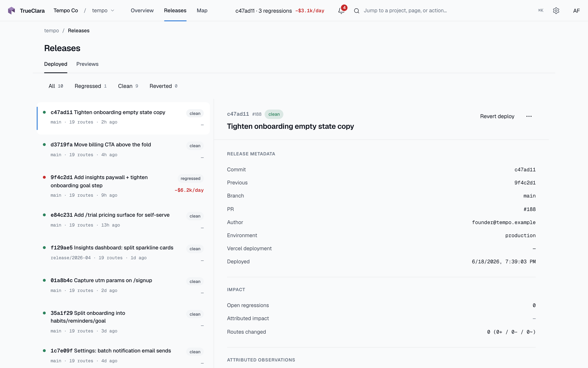The image size is (588, 368).
Task: Click the Deployed timestamp 6/18/2026
Action: click(504, 262)
